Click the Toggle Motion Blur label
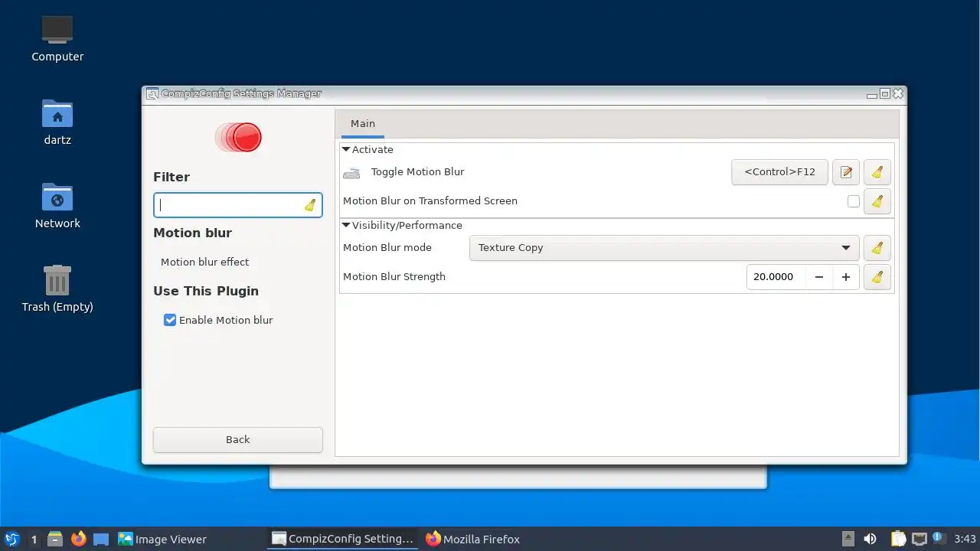 click(x=417, y=172)
